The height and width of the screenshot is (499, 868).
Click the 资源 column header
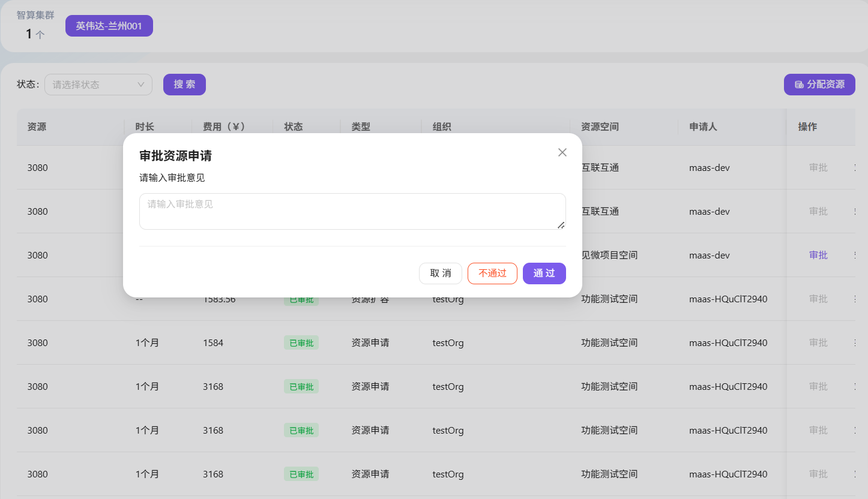point(37,127)
